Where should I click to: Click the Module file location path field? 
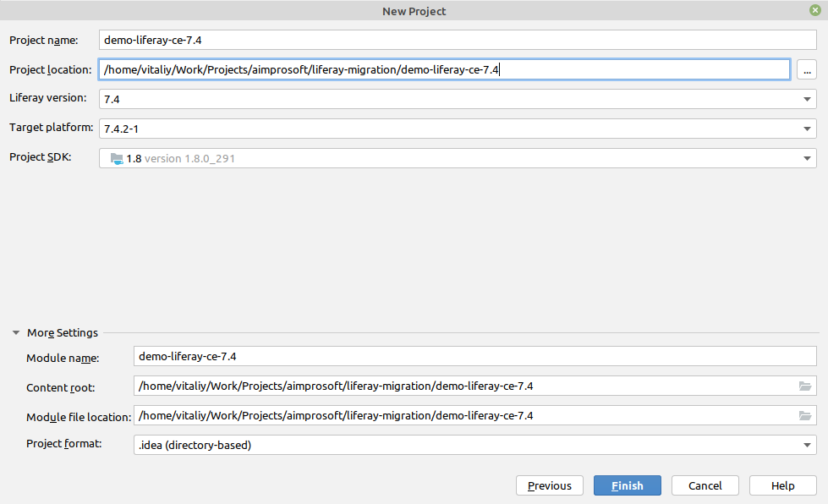tap(464, 415)
